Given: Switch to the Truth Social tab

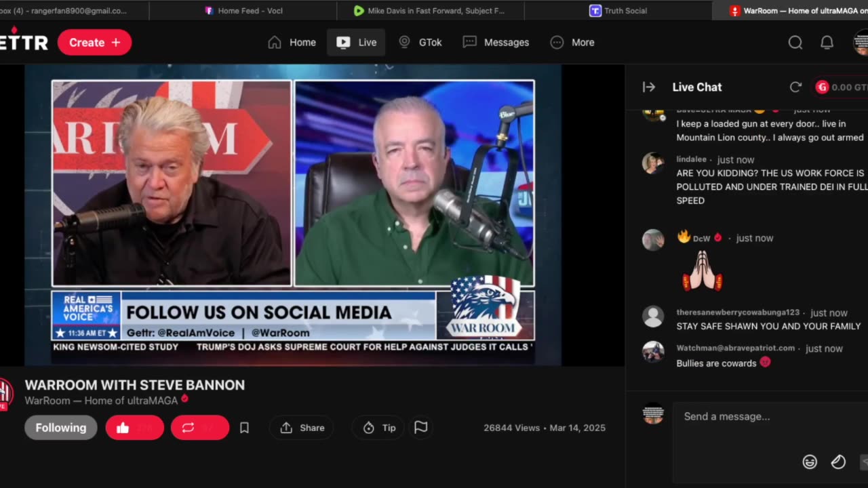Looking at the screenshot, I should pos(618,11).
